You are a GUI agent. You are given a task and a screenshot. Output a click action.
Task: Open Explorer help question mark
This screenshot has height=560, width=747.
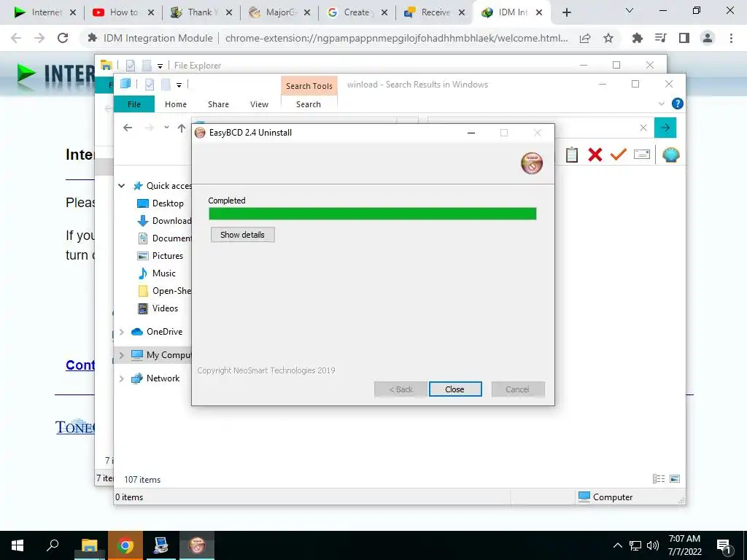pos(677,104)
